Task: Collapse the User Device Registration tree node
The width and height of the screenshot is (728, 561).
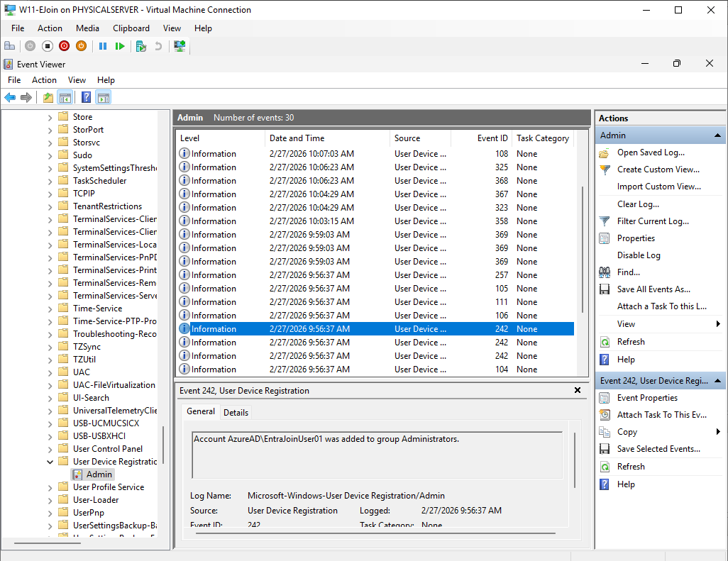Action: [50, 462]
